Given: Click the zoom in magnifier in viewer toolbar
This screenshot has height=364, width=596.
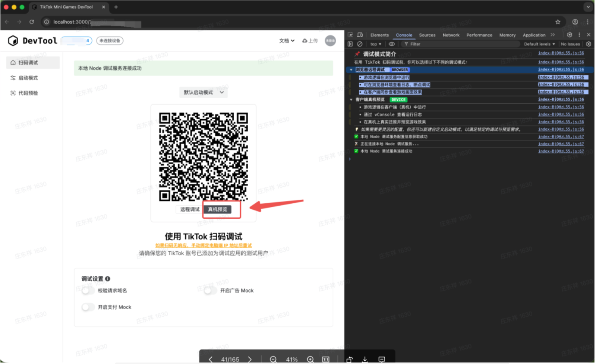Looking at the screenshot, I should (310, 359).
